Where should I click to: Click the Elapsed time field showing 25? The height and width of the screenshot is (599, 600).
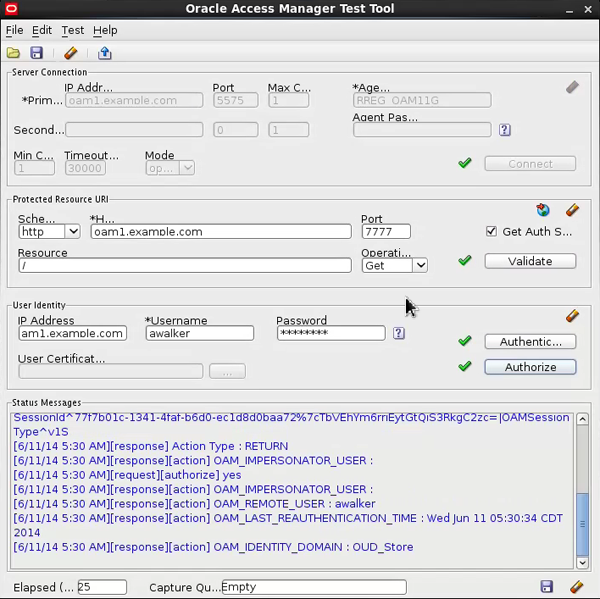(102, 587)
